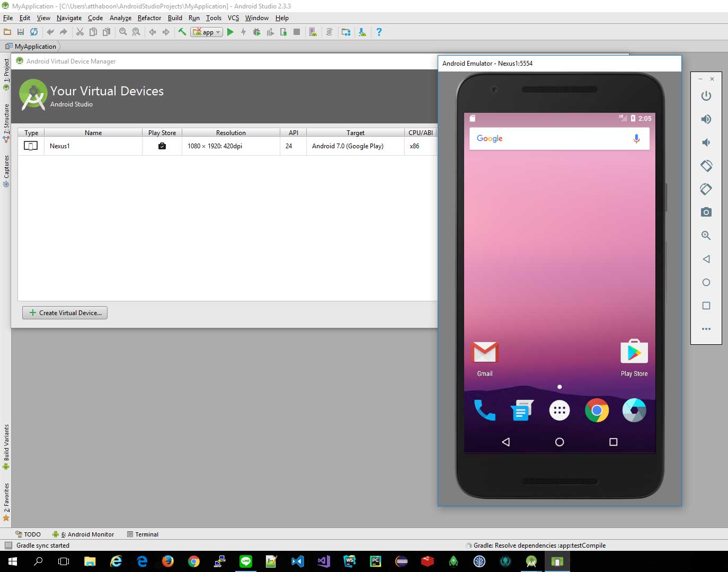The width and height of the screenshot is (728, 572).
Task: Open the VCS menu
Action: [234, 17]
